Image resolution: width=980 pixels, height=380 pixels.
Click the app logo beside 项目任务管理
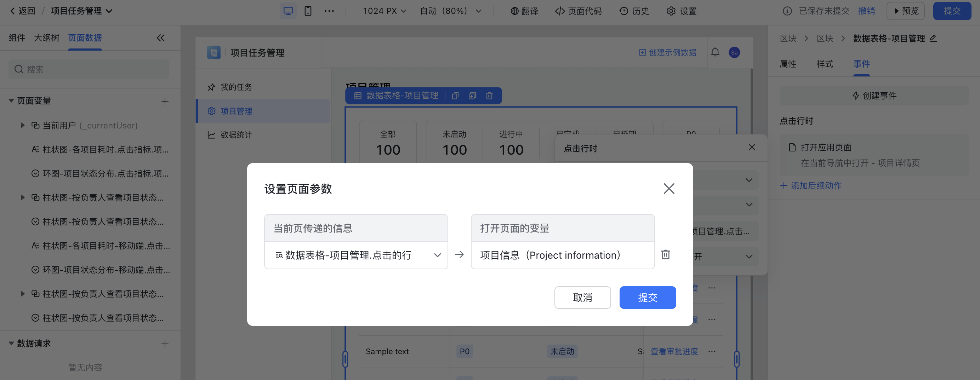click(x=213, y=52)
